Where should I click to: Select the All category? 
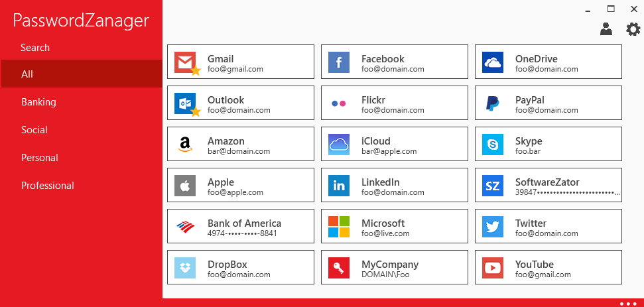82,74
